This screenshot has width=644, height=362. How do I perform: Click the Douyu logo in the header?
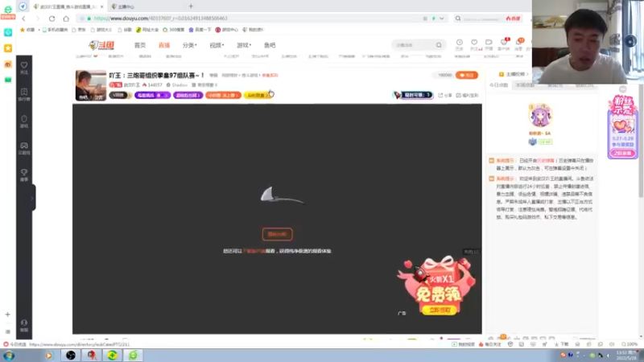(101, 45)
